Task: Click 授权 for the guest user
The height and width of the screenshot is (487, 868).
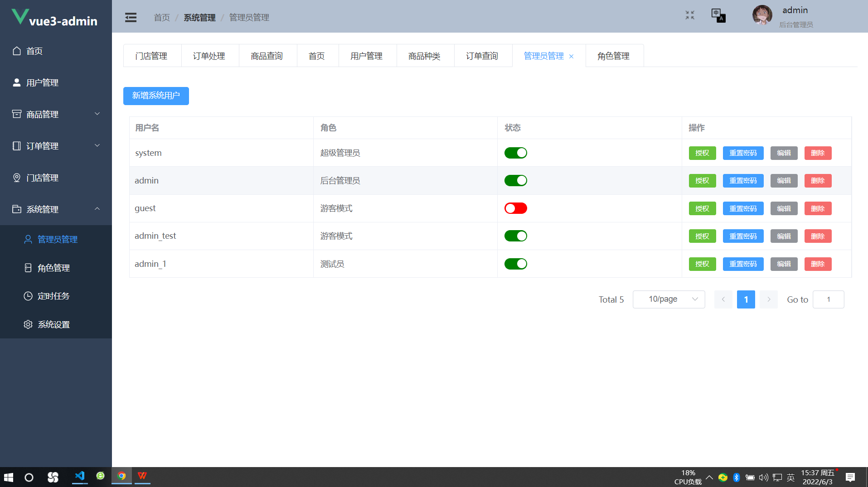Action: click(702, 208)
